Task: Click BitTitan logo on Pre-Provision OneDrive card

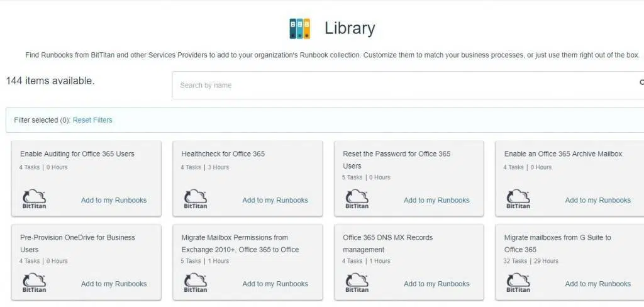Action: pyautogui.click(x=35, y=282)
